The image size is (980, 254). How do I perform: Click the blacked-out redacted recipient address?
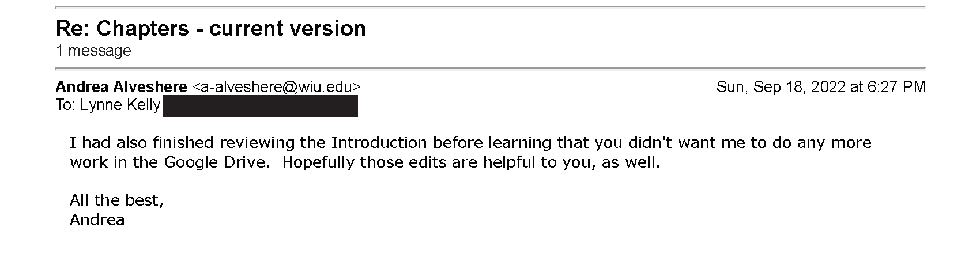[261, 107]
